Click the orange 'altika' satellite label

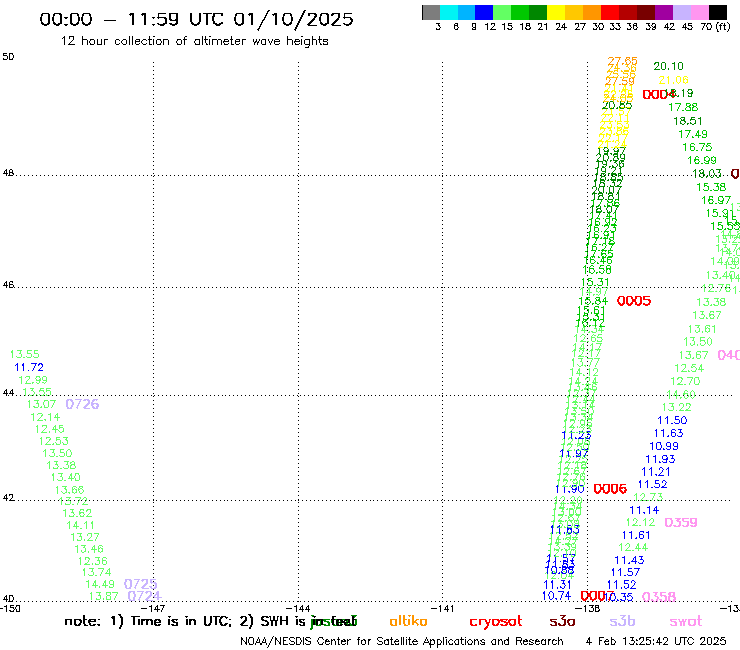(x=408, y=621)
